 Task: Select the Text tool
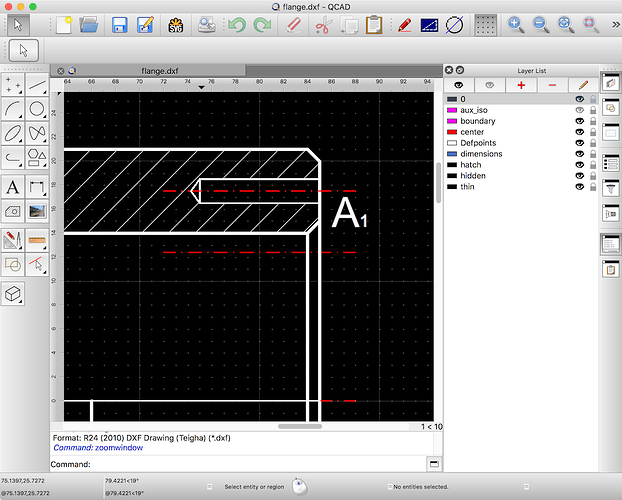point(13,187)
